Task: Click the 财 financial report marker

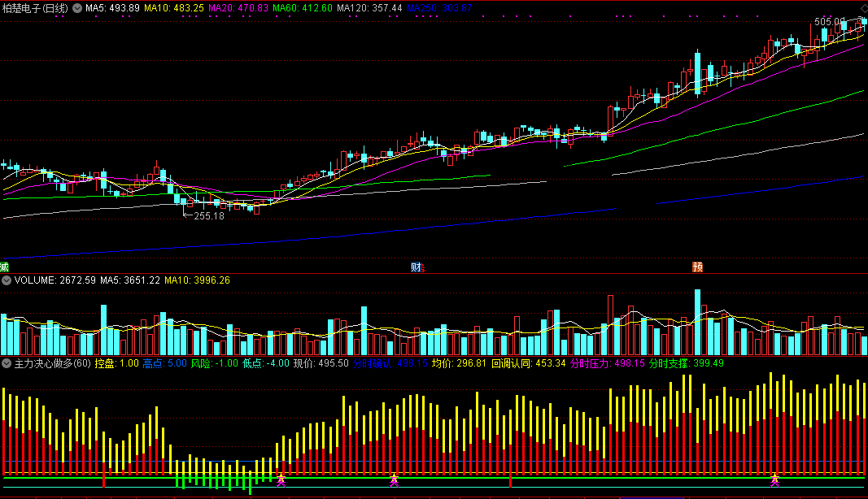Action: click(x=417, y=267)
